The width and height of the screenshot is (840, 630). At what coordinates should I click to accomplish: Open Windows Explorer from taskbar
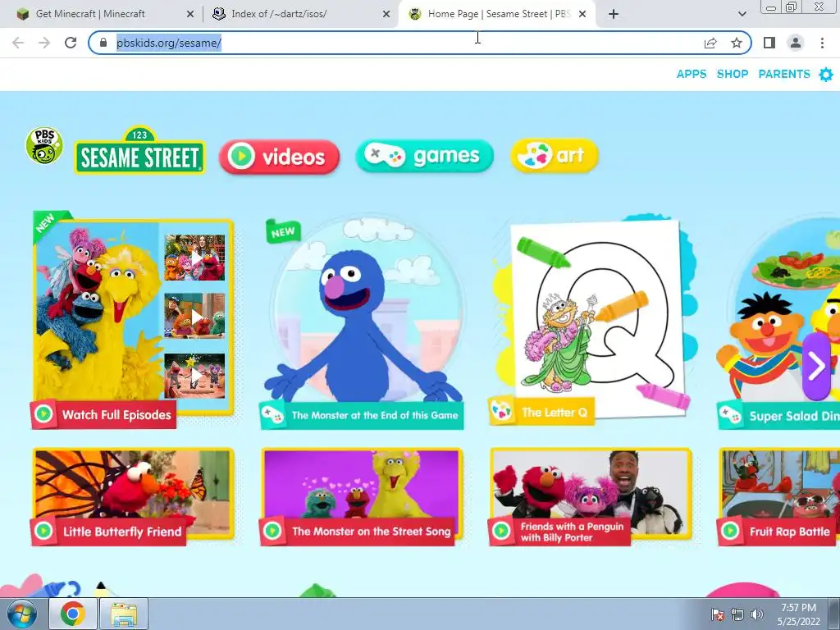coord(124,614)
